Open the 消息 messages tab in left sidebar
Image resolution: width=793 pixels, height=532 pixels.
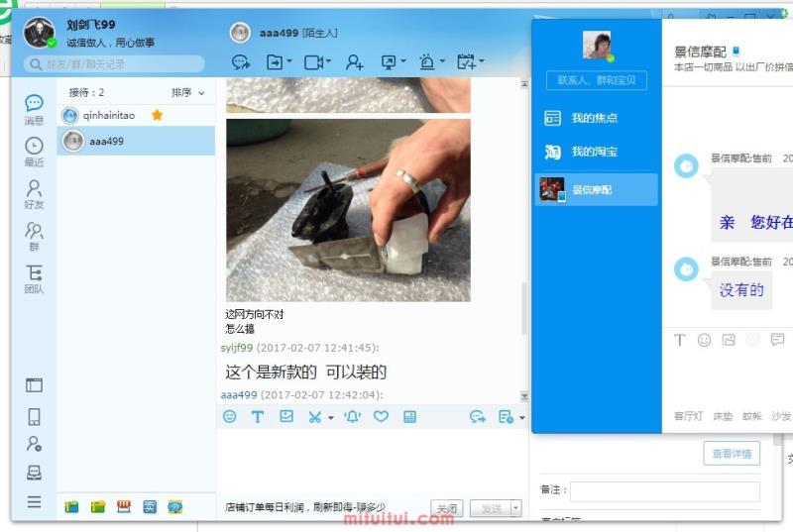pos(34,110)
